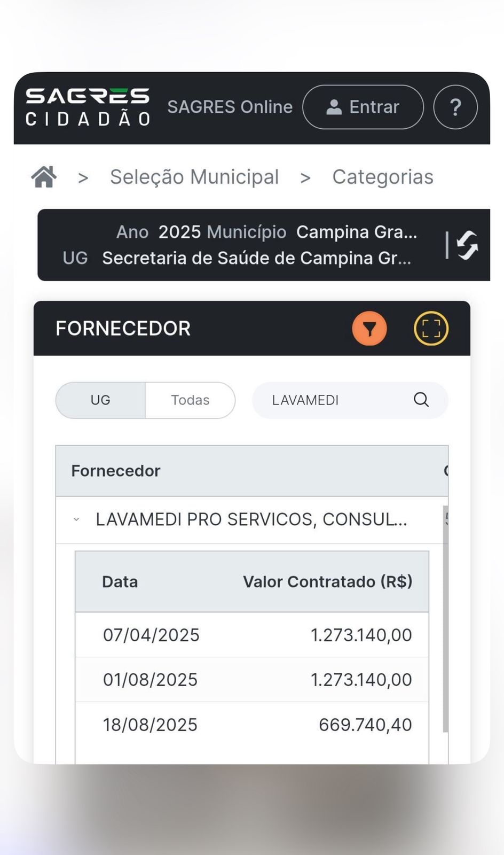Click the magnifier search icon
The height and width of the screenshot is (855, 504).
click(421, 400)
